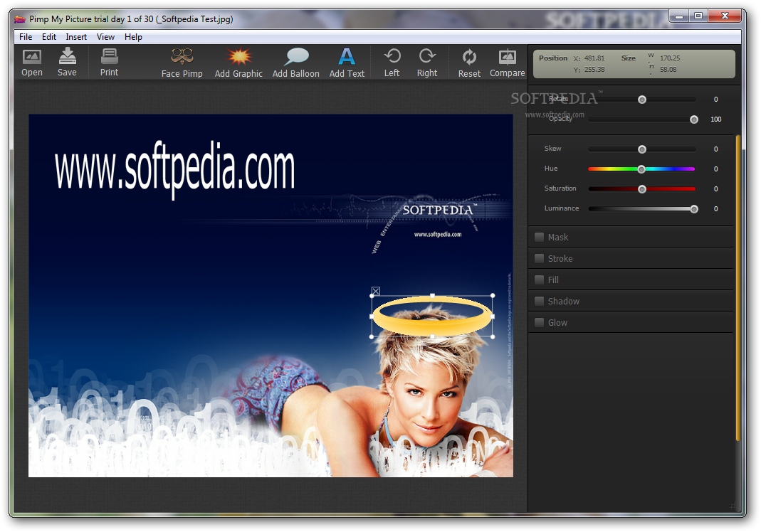Open the Help menu
The image size is (761, 532).
point(133,37)
